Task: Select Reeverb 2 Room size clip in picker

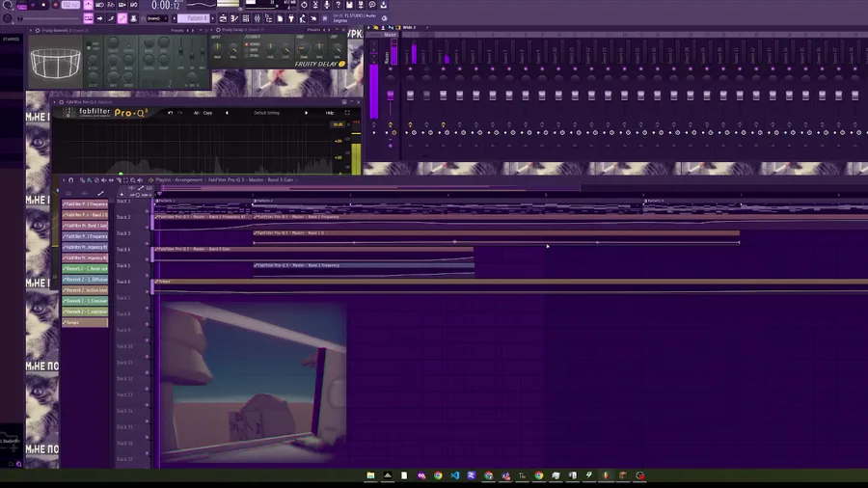Action: coord(85,268)
